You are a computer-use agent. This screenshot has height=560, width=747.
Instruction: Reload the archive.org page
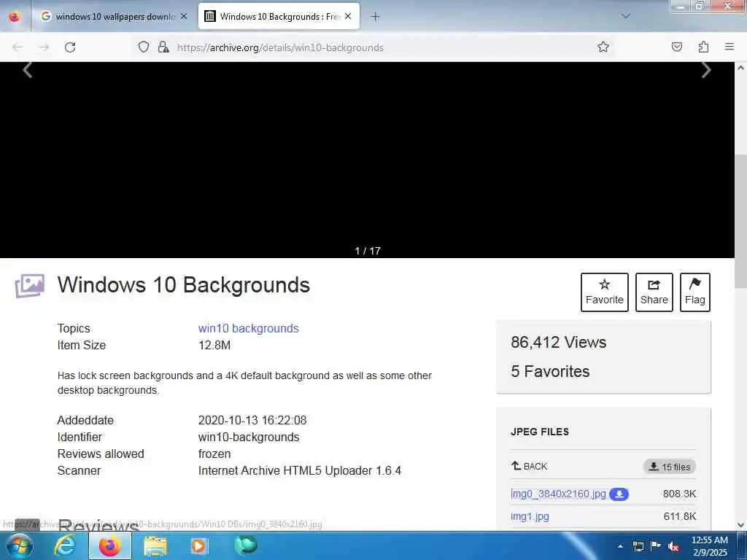click(x=70, y=47)
